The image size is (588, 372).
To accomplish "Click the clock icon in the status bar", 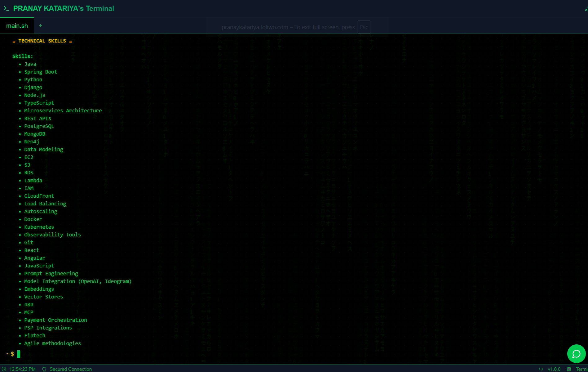I will 4,369.
